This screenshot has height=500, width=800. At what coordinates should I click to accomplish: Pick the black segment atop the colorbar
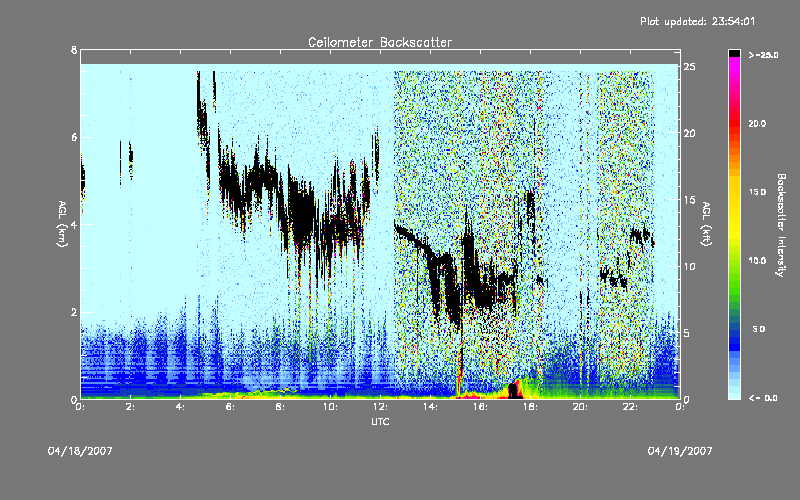pos(734,53)
